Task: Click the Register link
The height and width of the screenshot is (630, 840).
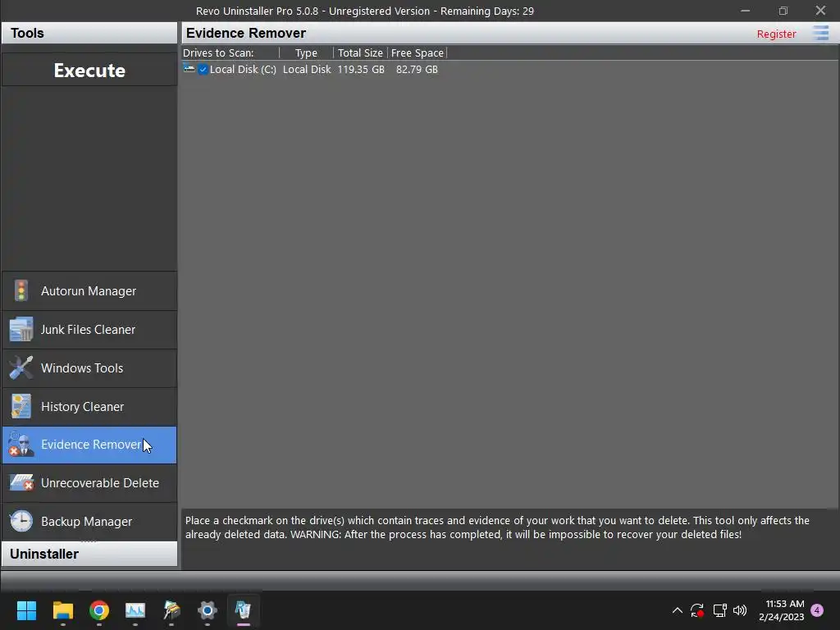Action: click(776, 34)
